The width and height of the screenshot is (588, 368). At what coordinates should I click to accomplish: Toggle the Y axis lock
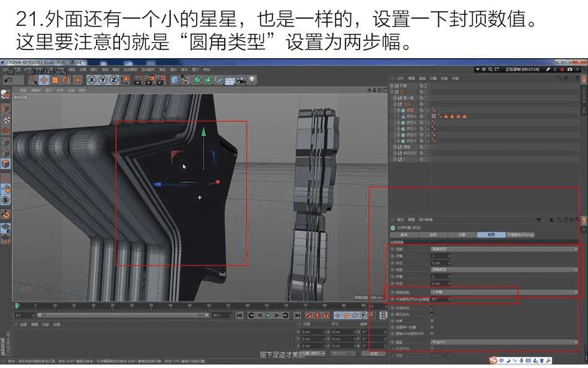pyautogui.click(x=103, y=80)
